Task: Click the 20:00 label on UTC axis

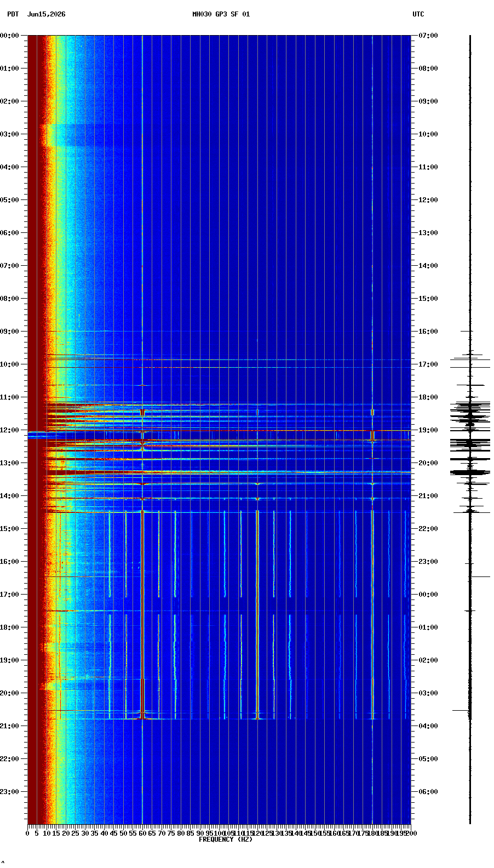Action: 428,463
